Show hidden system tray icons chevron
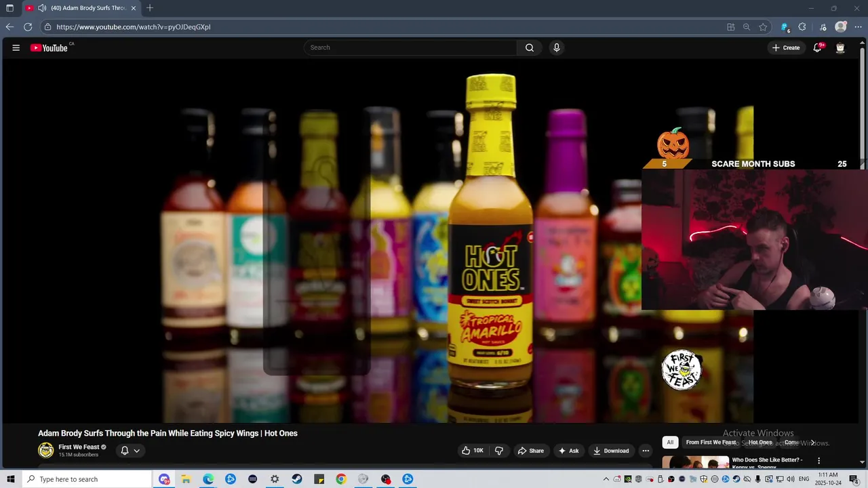The image size is (868, 488). tap(606, 479)
